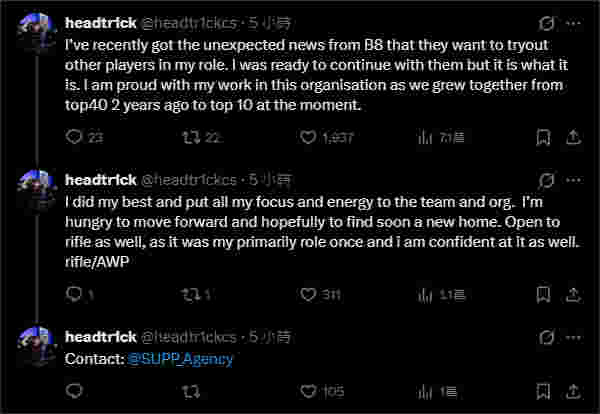The width and height of the screenshot is (600, 414).
Task: Like the tweet with 311 likes
Action: [308, 294]
